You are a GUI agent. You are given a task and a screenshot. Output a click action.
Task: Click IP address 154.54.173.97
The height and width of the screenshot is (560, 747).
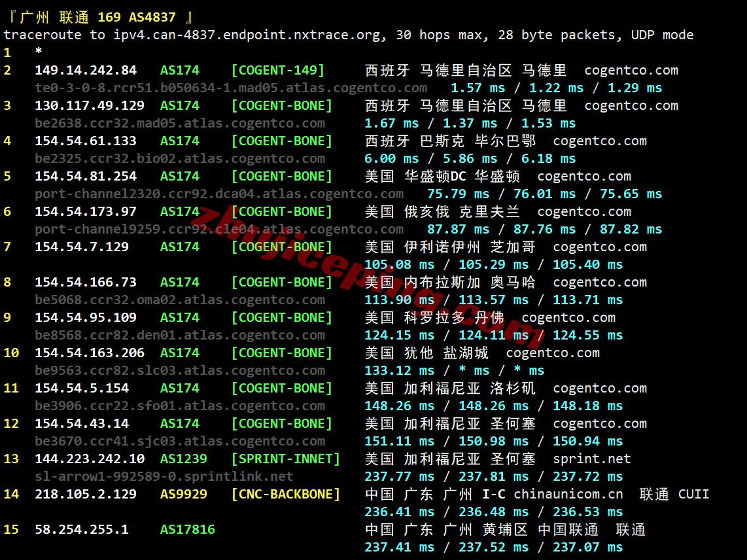86,211
